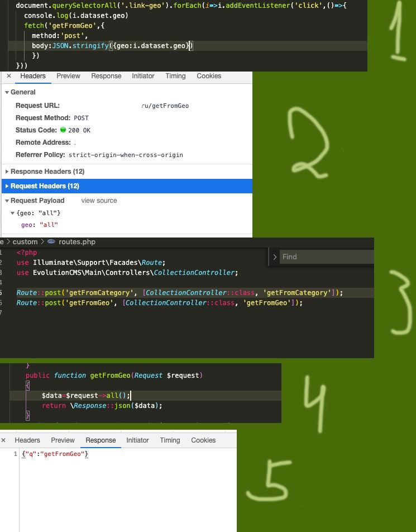Collapse the General section

[7, 92]
